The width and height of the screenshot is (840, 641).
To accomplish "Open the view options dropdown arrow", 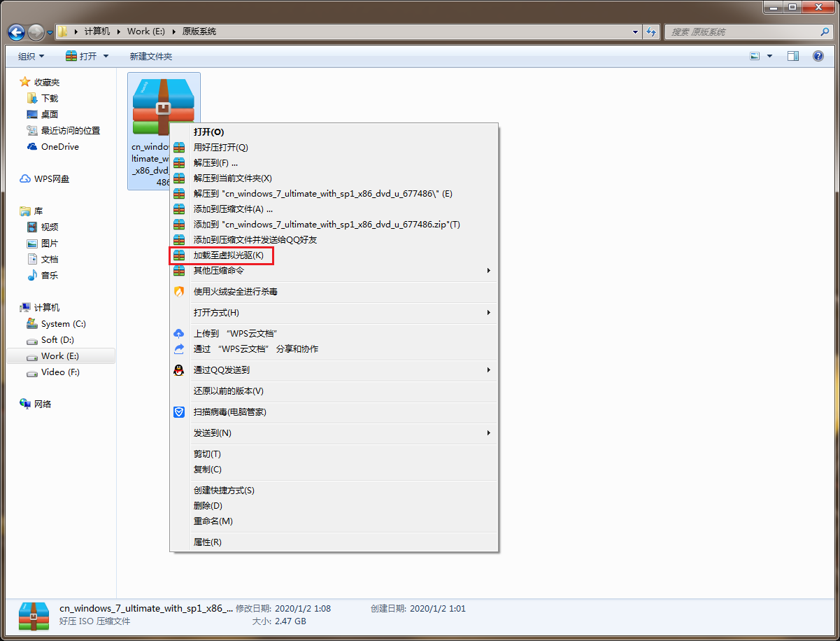I will pos(770,56).
